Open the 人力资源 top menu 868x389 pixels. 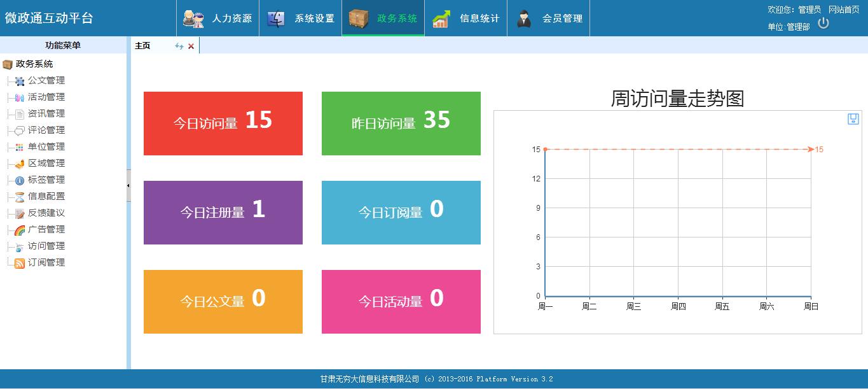click(x=218, y=18)
